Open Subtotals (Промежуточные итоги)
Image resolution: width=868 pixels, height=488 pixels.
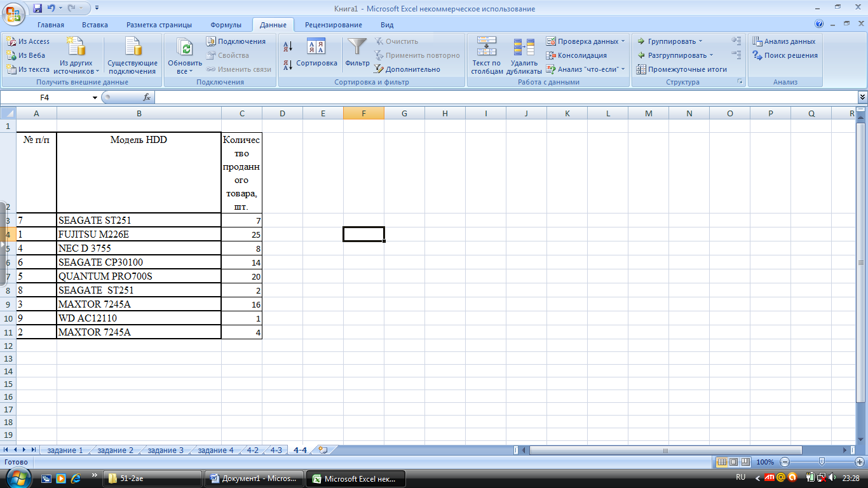[682, 69]
